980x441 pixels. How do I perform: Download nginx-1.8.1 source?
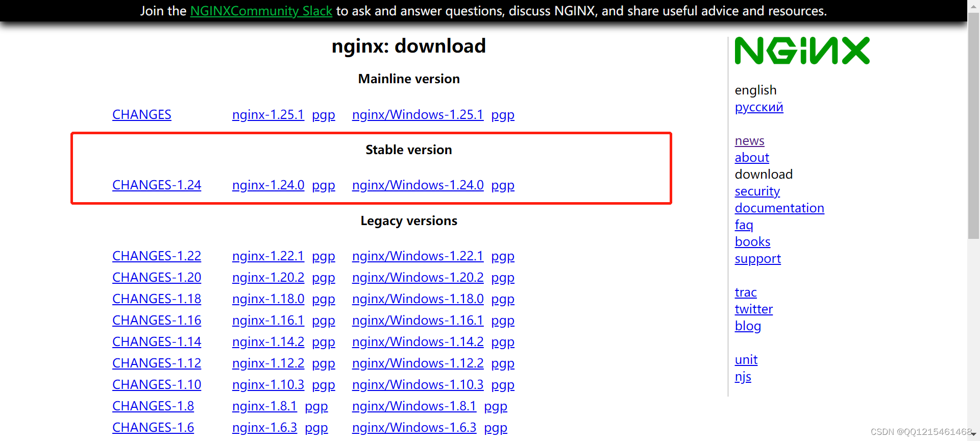tap(264, 406)
